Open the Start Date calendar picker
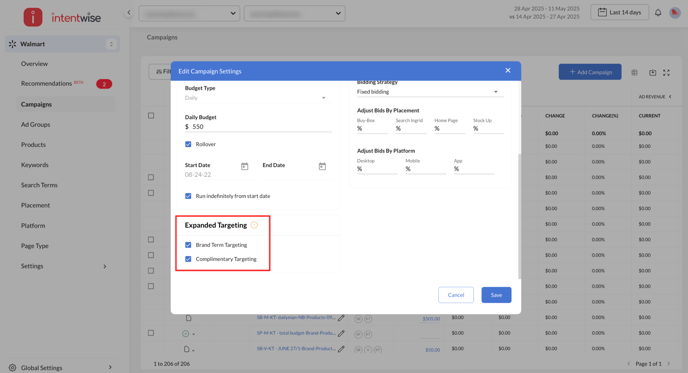Screen dimensions: 688x373 click(x=244, y=166)
